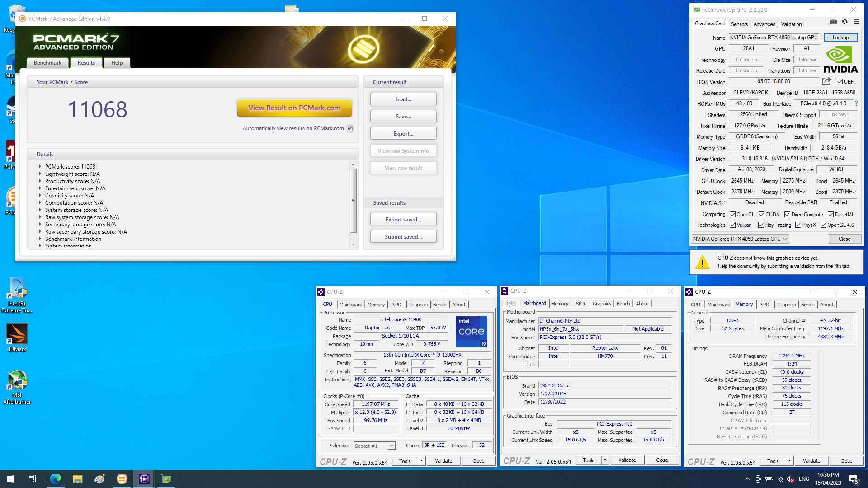Click the muted volume tray icon
The height and width of the screenshot is (488, 868).
(791, 479)
